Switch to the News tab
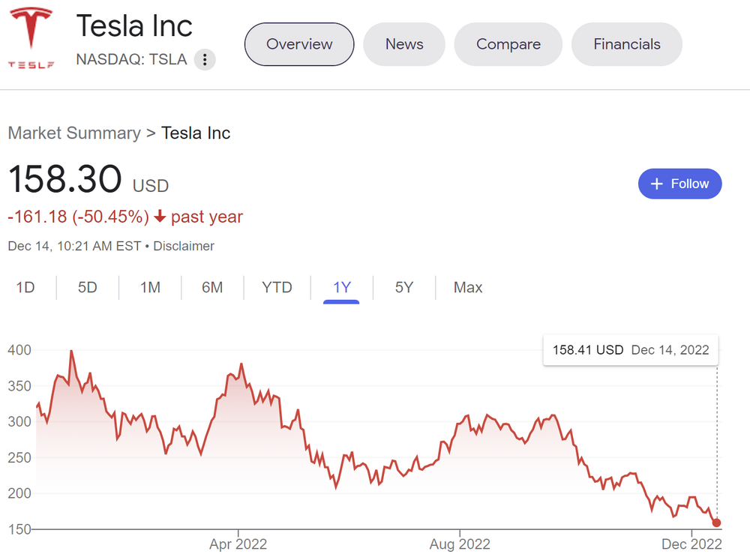750x560 pixels. point(404,44)
